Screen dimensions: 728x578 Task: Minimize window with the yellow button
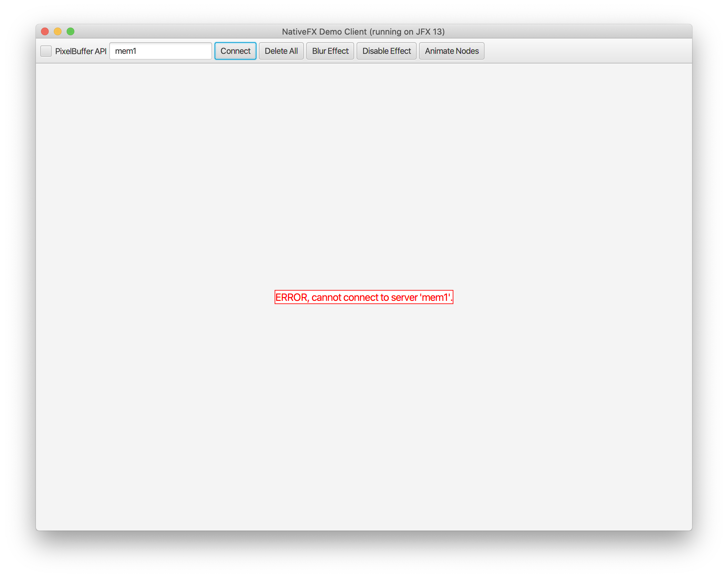click(x=58, y=31)
